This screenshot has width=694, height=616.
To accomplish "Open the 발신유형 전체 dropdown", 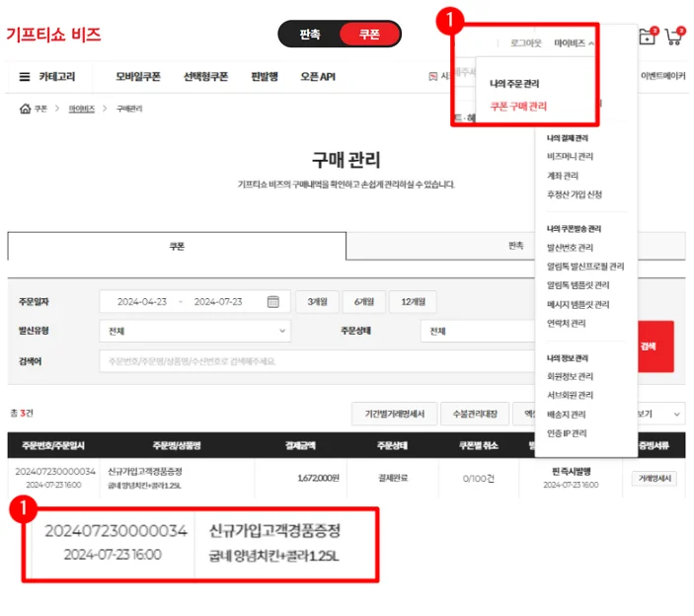I will click(x=195, y=331).
